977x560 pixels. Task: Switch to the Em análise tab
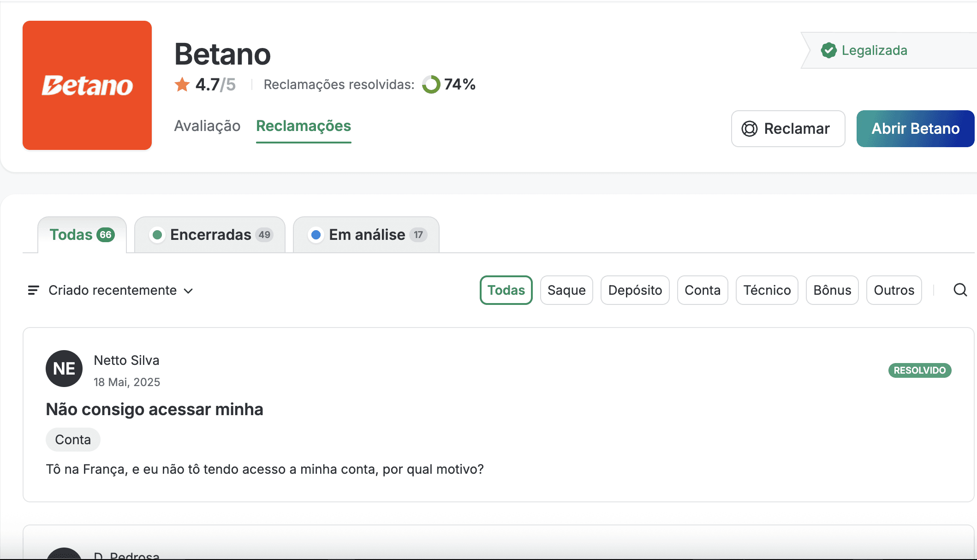[x=366, y=235]
